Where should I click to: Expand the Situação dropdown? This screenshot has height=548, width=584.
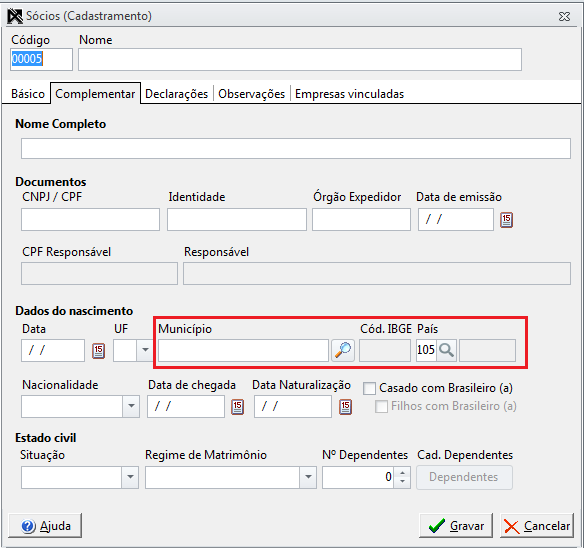pos(130,477)
